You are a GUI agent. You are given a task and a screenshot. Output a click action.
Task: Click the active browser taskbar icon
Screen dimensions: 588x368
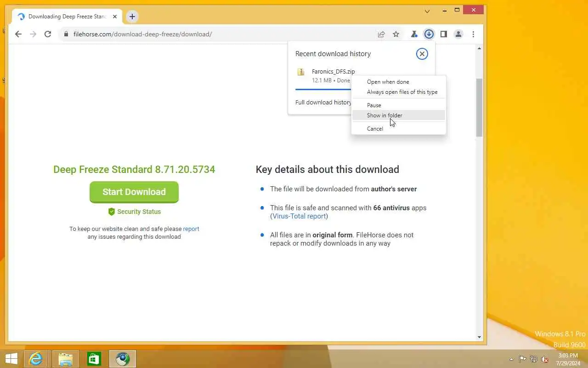pos(123,359)
